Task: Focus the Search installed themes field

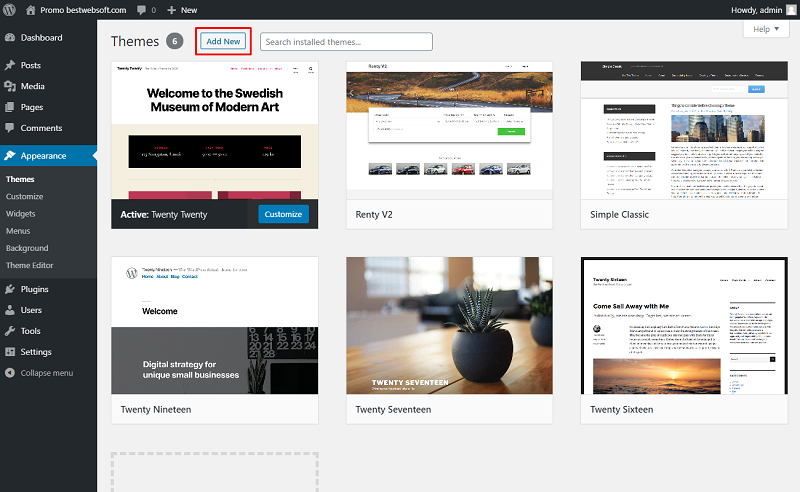Action: click(346, 42)
